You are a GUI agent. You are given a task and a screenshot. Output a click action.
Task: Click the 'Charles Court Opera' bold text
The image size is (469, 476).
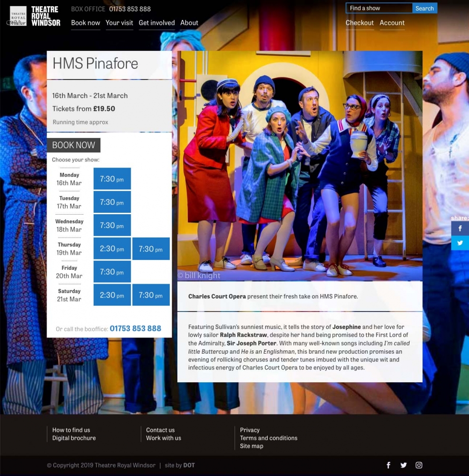tap(217, 296)
